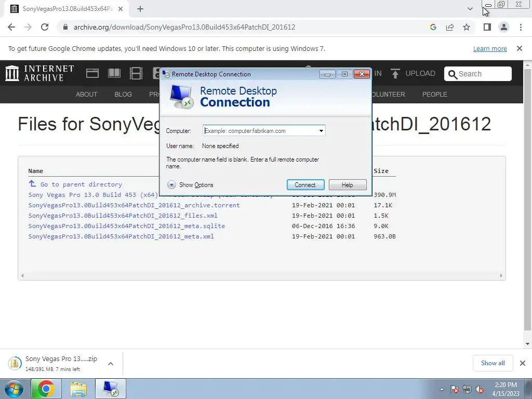532x399 pixels.
Task: Click the Help button
Action: [x=348, y=184]
